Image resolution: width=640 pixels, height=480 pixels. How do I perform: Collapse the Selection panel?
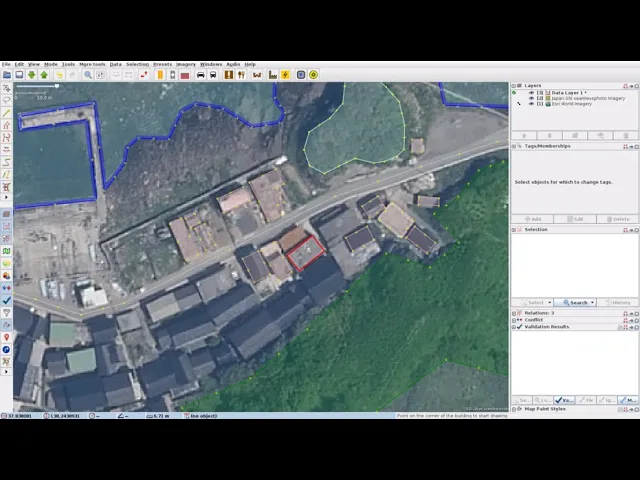point(514,230)
